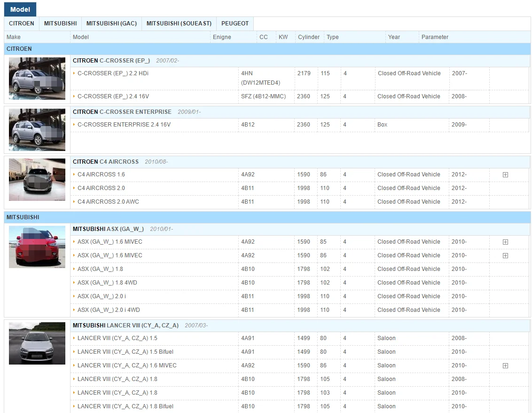Click the Parameter column header

coord(435,37)
